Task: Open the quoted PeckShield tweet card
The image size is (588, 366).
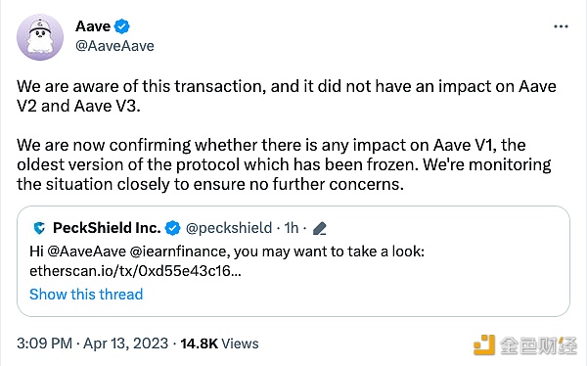Action: (x=294, y=261)
